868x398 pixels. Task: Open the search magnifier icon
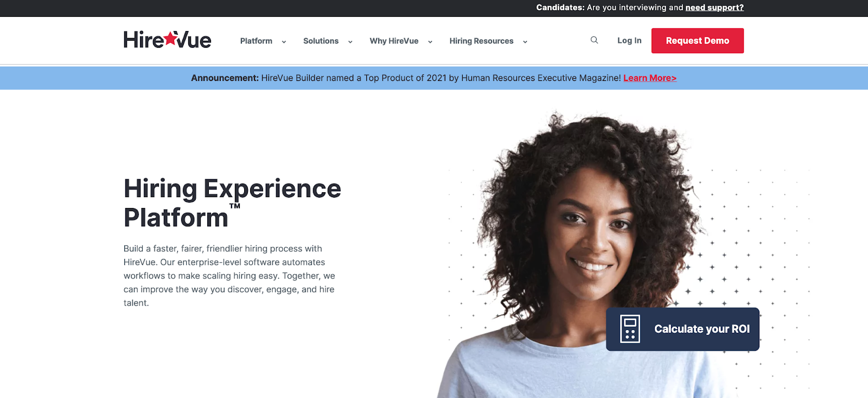594,40
